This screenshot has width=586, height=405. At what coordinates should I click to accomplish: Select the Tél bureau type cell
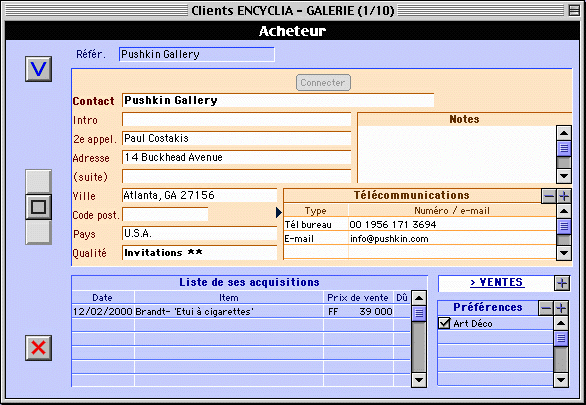pyautogui.click(x=316, y=225)
